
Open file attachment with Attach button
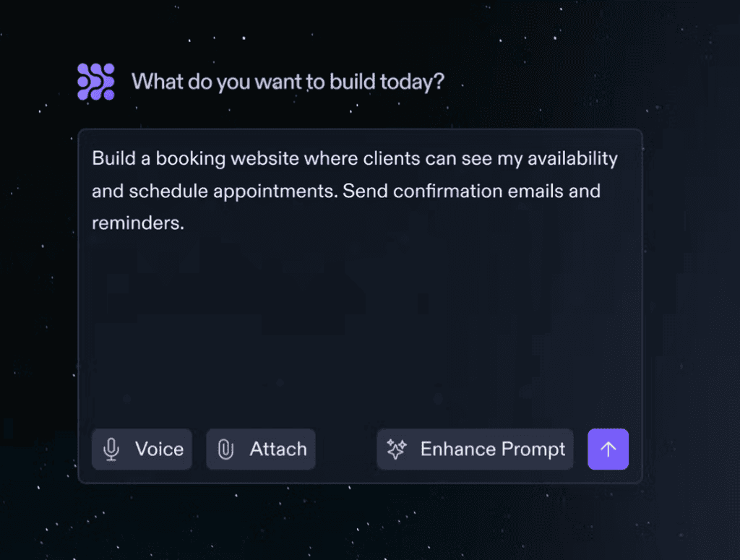260,449
